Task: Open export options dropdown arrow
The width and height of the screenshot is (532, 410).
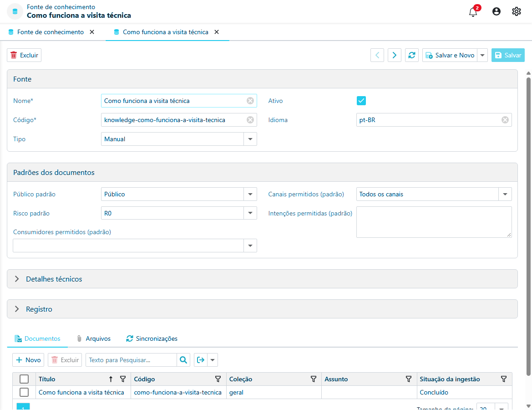Action: [213, 360]
